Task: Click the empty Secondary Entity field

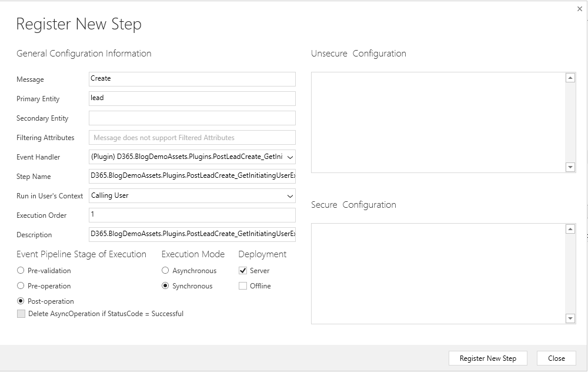Action: pyautogui.click(x=192, y=118)
